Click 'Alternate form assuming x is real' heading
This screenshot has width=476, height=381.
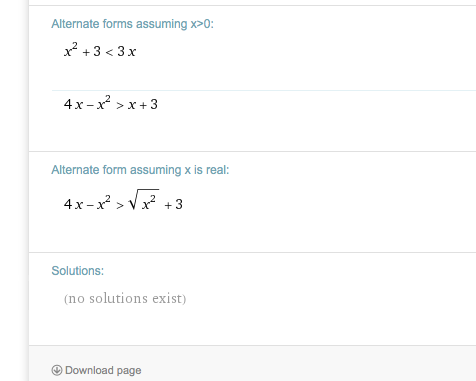140,170
